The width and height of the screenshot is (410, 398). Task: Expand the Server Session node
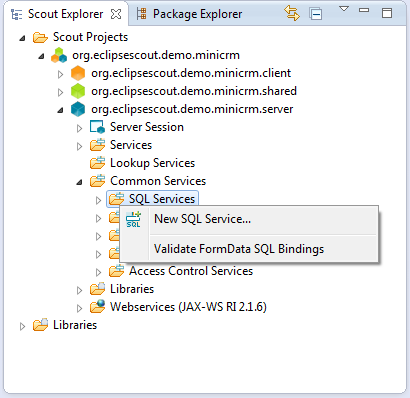click(x=79, y=128)
